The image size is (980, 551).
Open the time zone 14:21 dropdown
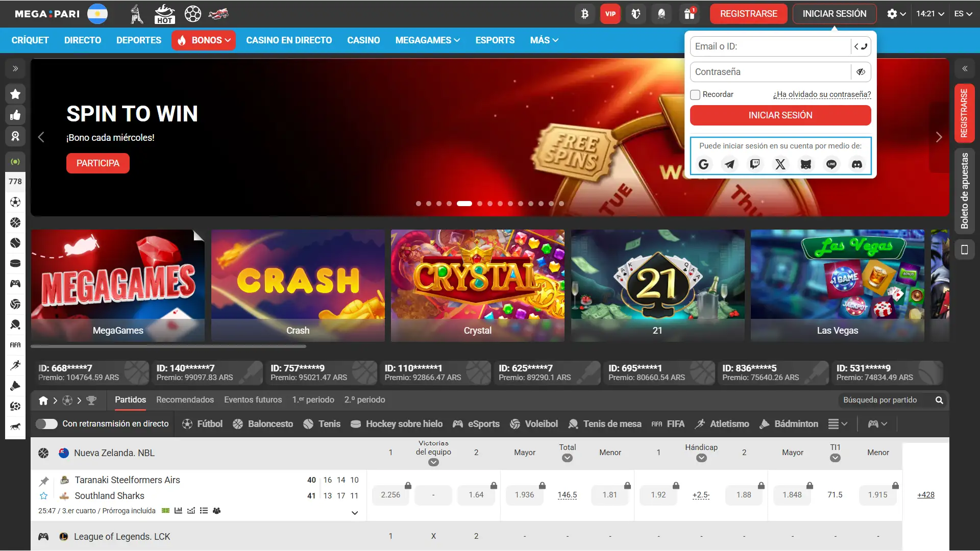930,14
